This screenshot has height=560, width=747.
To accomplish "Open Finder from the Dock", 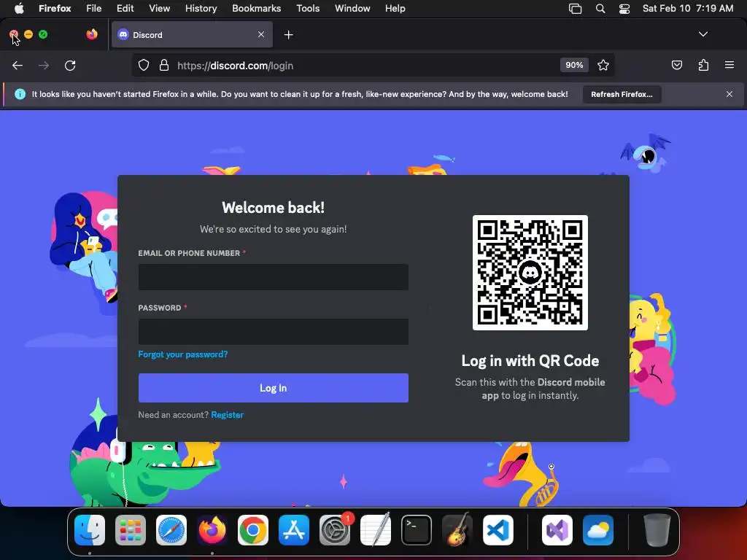I will [x=90, y=530].
